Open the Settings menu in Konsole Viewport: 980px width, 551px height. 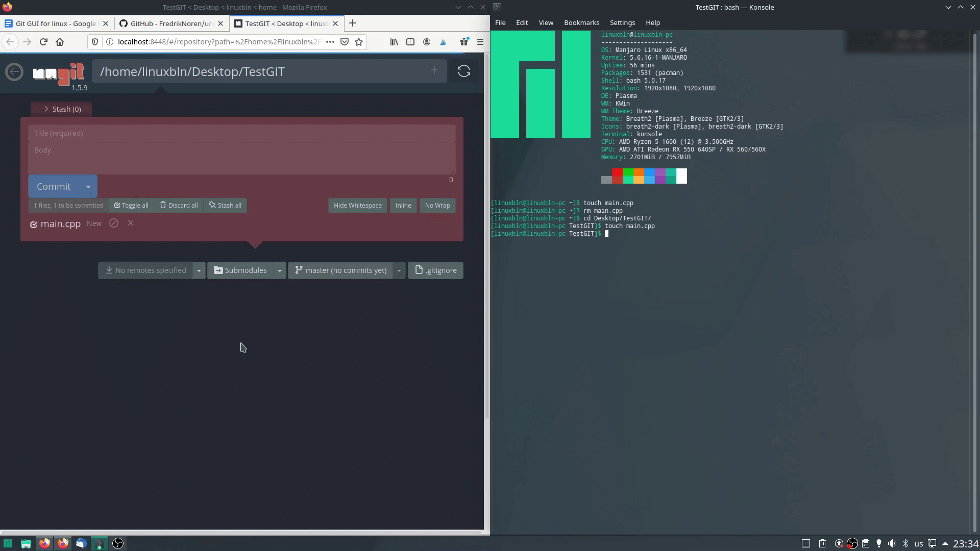click(x=622, y=22)
